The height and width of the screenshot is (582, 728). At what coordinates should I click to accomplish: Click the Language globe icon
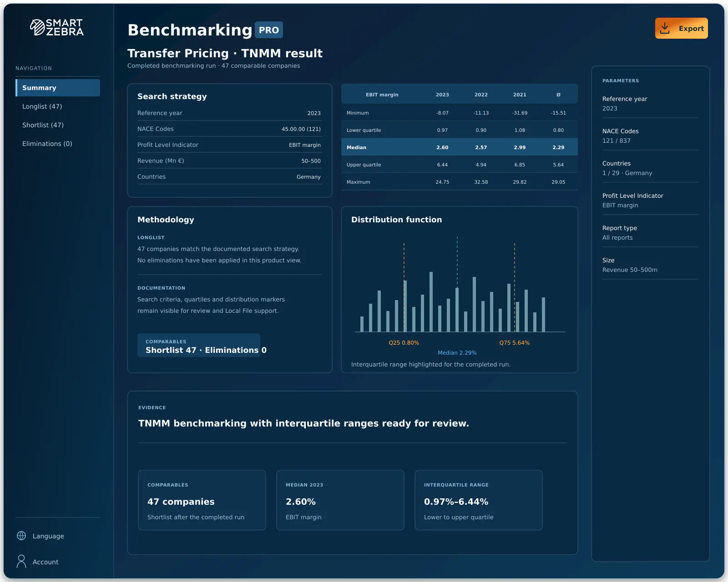pyautogui.click(x=21, y=536)
